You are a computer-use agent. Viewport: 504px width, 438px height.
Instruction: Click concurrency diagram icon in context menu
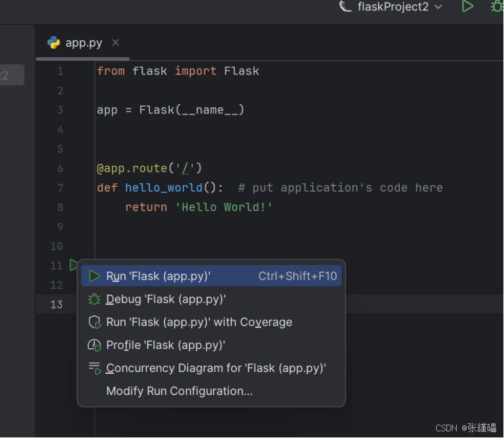95,368
